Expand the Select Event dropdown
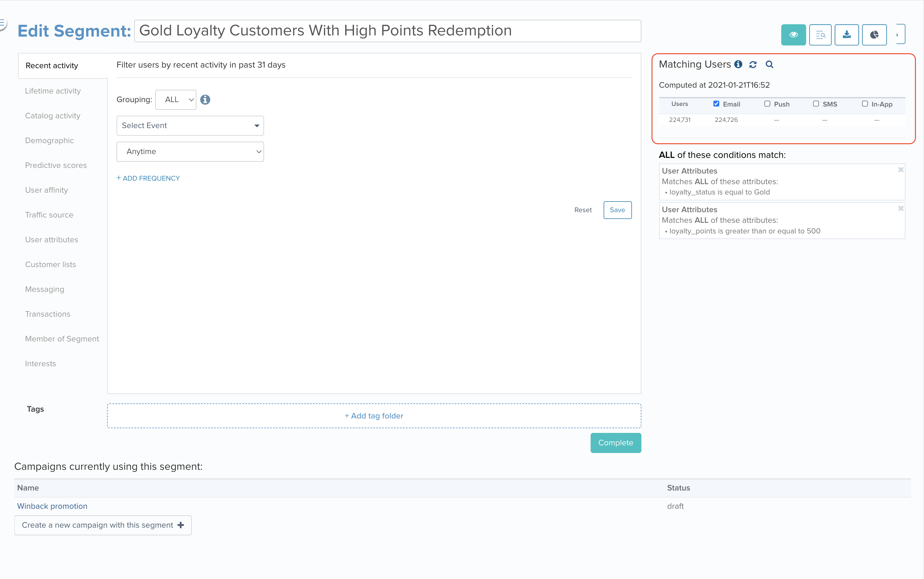Screen dimensions: 924x579 190,125
